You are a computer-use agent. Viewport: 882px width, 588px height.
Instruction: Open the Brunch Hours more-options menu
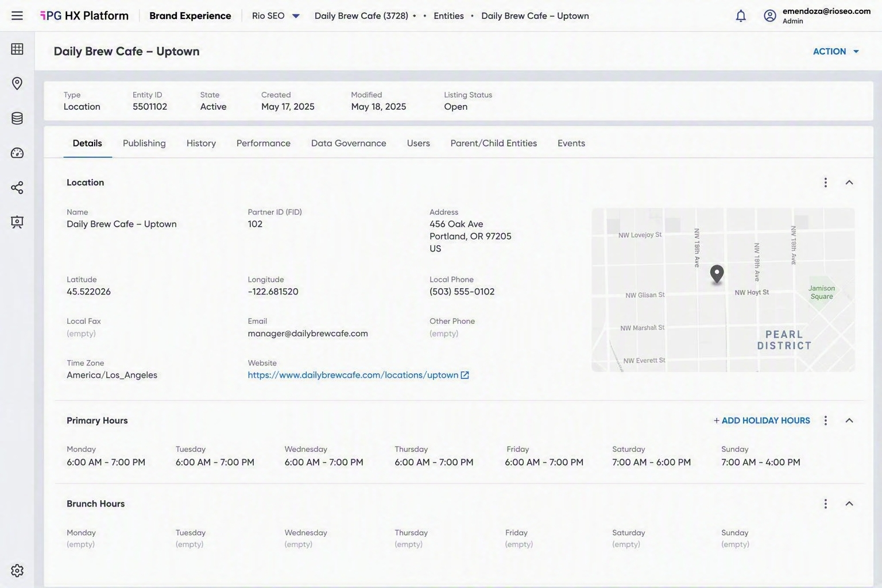(x=825, y=504)
